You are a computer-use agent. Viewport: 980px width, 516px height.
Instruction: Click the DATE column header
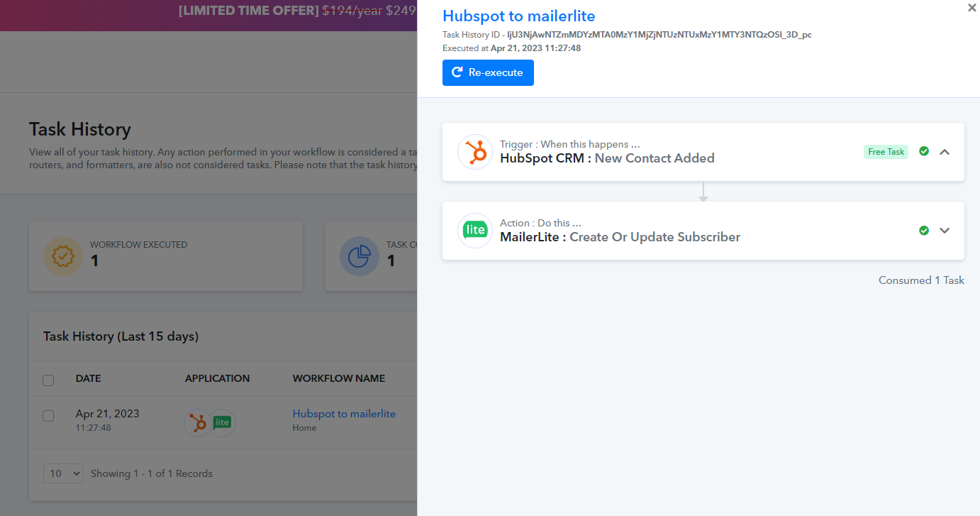pos(89,378)
